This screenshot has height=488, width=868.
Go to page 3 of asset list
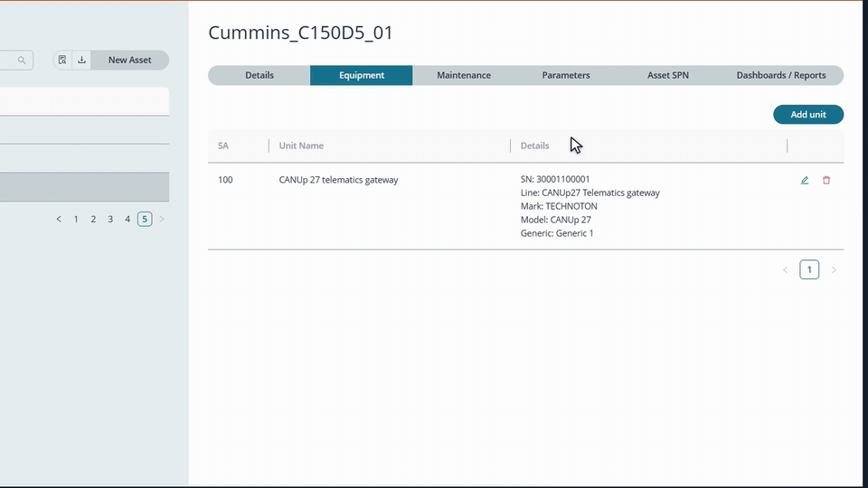point(110,219)
